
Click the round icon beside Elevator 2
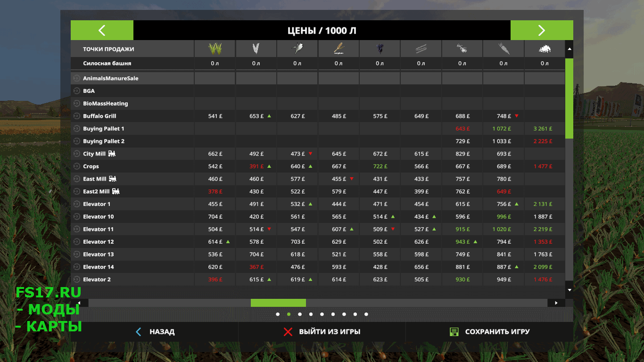[76, 280]
